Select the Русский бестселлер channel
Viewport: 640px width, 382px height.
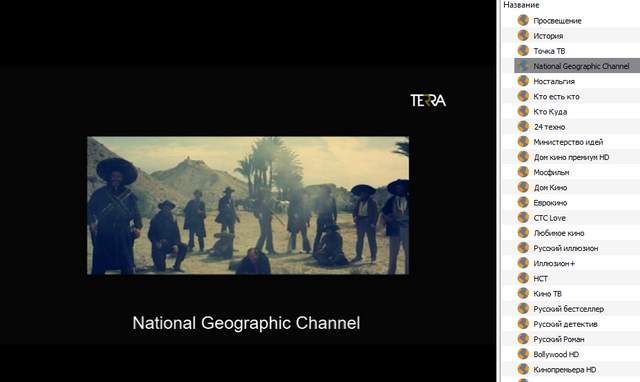click(569, 309)
